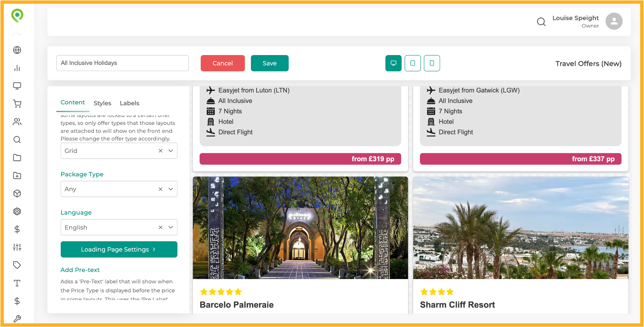Expand the Package Type dropdown set to Any
The height and width of the screenshot is (327, 644).
coord(119,189)
